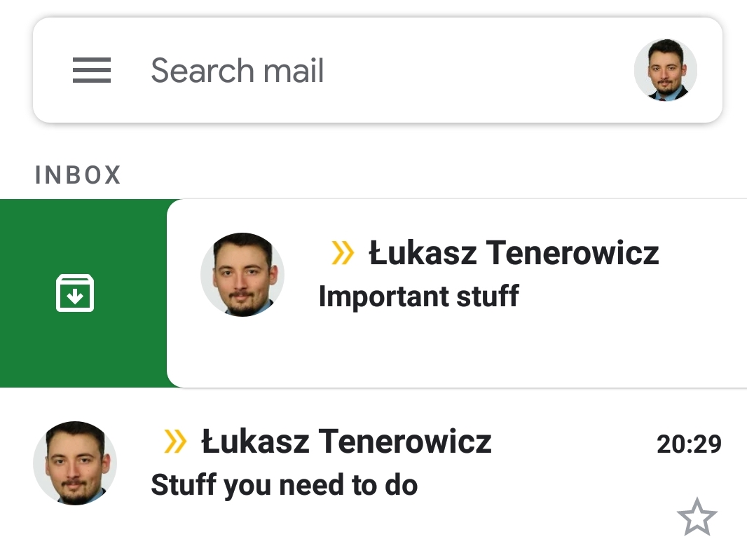Tap sender avatar on Important stuff email
The image size is (747, 560).
tap(242, 275)
